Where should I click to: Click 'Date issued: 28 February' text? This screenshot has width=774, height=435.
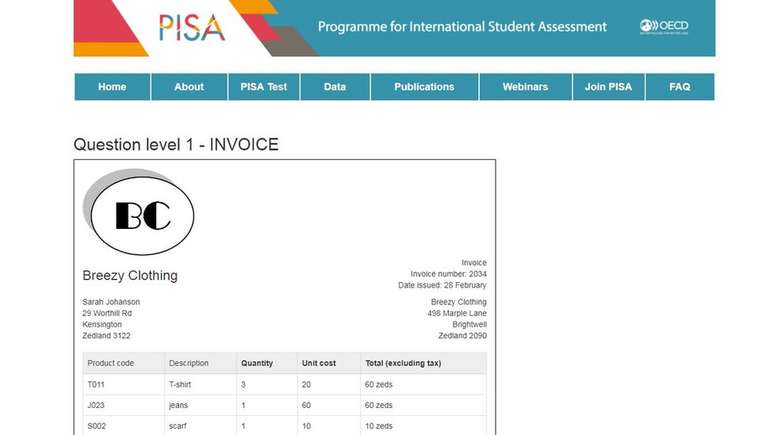click(x=442, y=285)
